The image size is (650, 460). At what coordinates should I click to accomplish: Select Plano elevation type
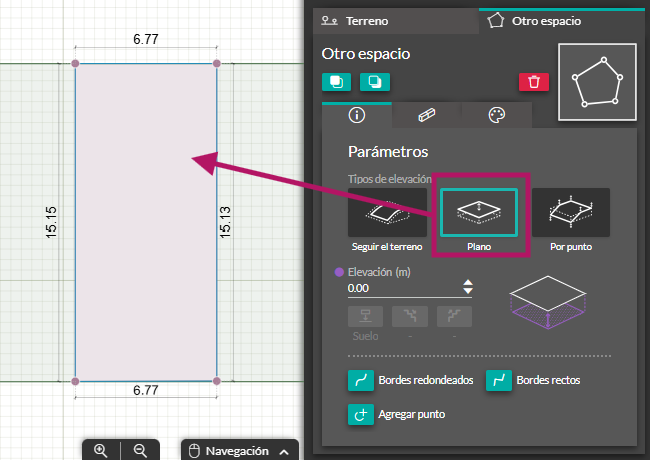479,213
